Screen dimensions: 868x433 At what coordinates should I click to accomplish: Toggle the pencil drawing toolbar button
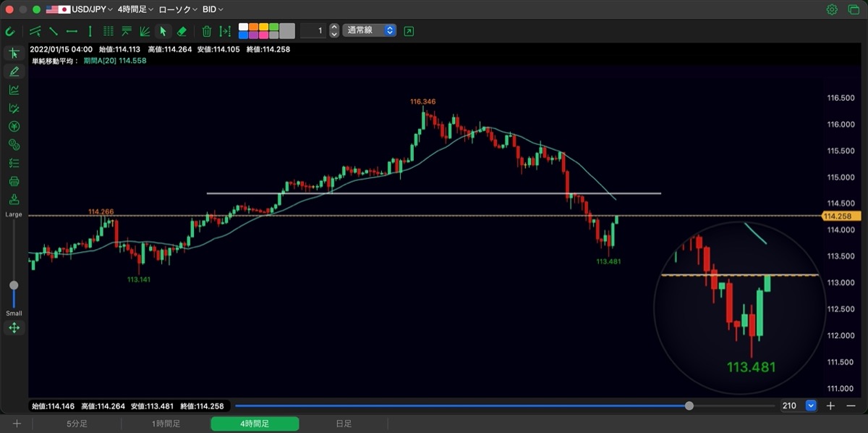(x=14, y=71)
